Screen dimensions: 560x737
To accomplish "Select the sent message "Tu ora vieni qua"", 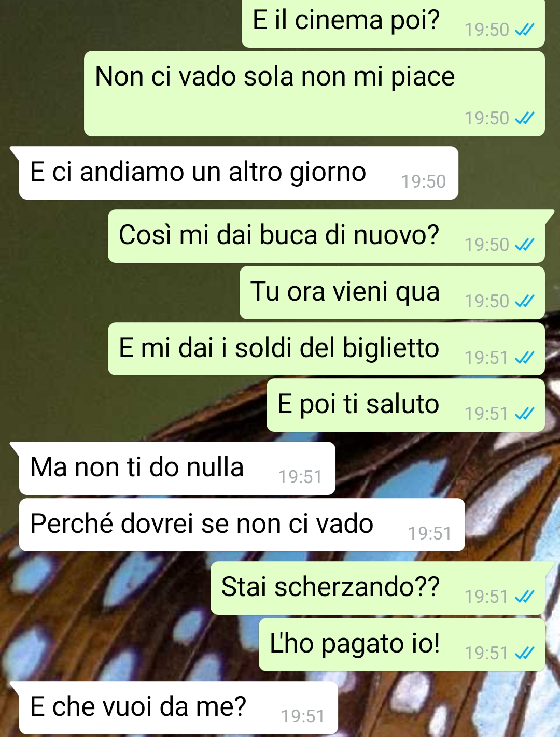I will 392,293.
